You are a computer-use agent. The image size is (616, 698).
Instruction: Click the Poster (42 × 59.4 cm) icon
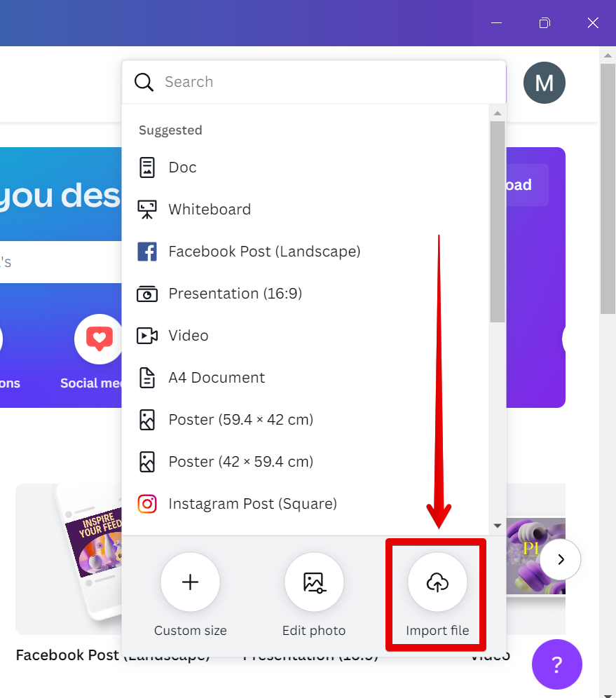pyautogui.click(x=147, y=462)
